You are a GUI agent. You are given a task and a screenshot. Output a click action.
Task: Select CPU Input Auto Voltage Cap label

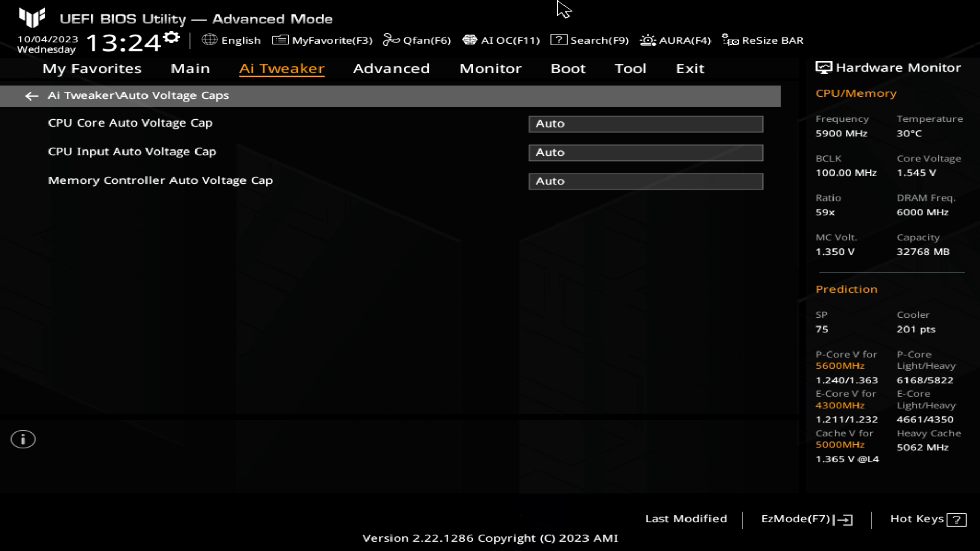132,152
